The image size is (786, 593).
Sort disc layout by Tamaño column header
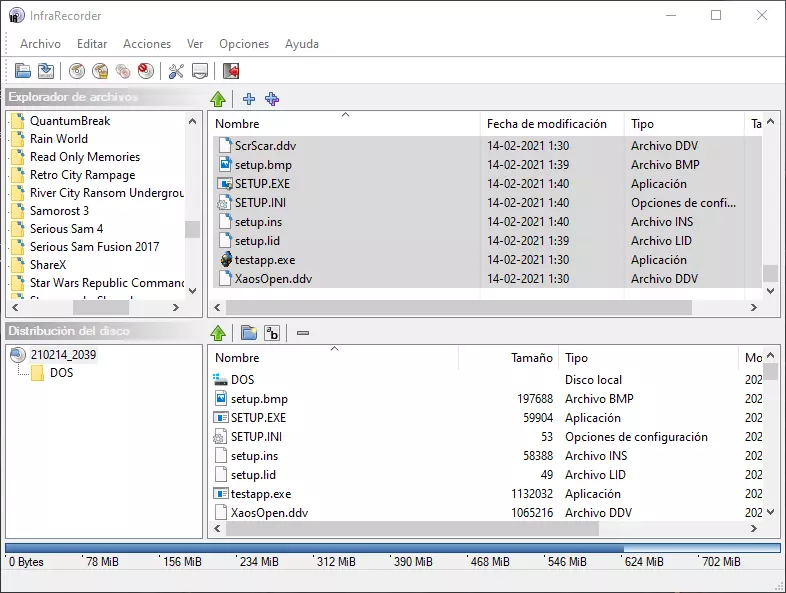pyautogui.click(x=531, y=358)
